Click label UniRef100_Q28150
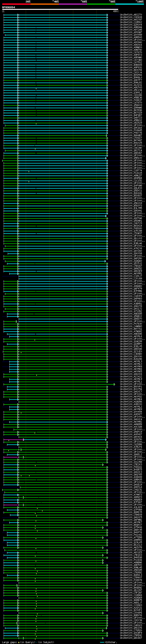This screenshot has width=146, height=644. [x=131, y=439]
